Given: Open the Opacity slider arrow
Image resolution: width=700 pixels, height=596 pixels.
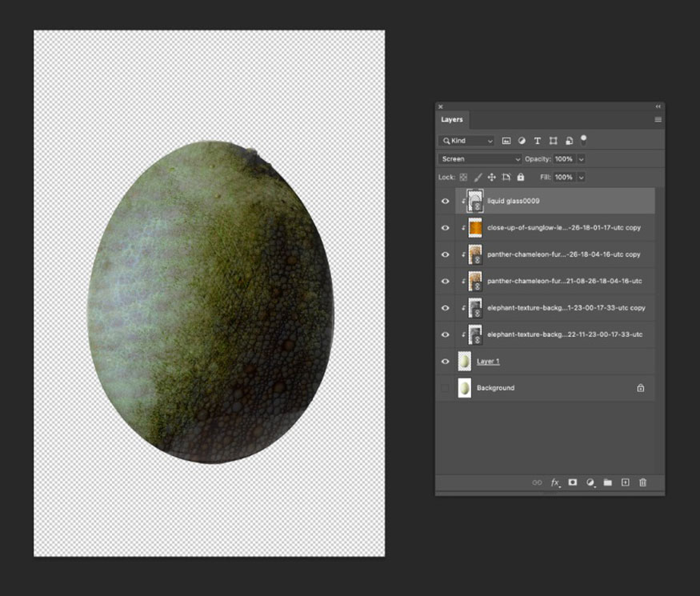Looking at the screenshot, I should pyautogui.click(x=582, y=159).
